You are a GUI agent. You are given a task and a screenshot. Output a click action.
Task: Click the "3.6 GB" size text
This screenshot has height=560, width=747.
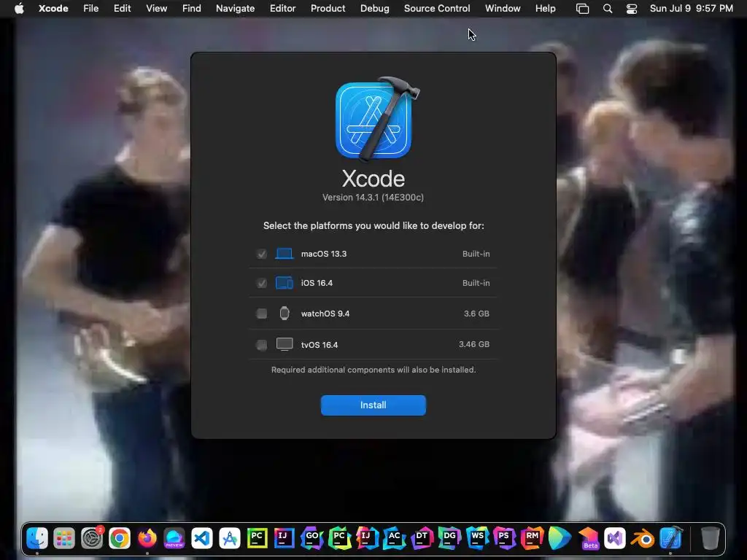point(476,314)
